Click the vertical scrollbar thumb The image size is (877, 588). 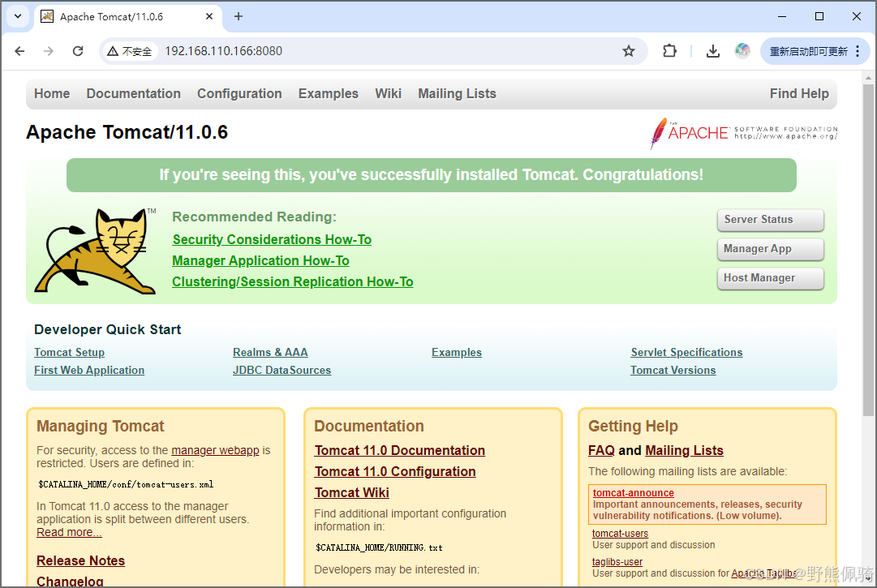coord(868,251)
